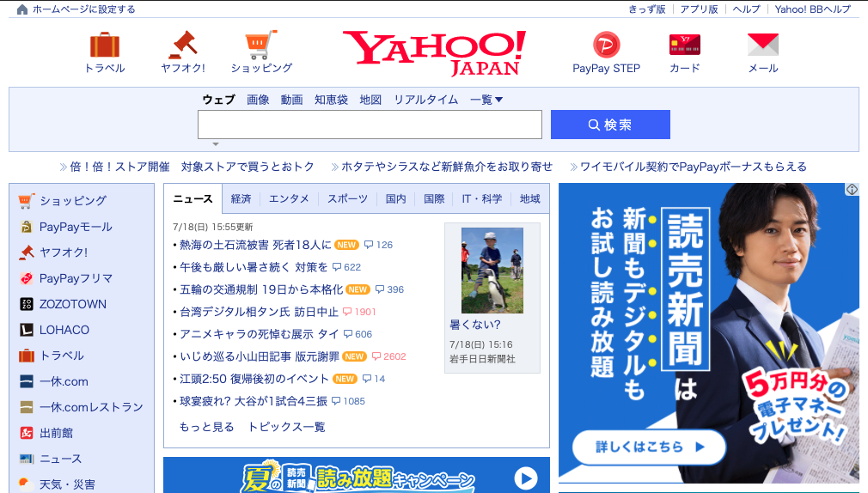Screen dimensions: 868x493
Task: Open the Travel suitcase icon in header
Action: (x=105, y=45)
